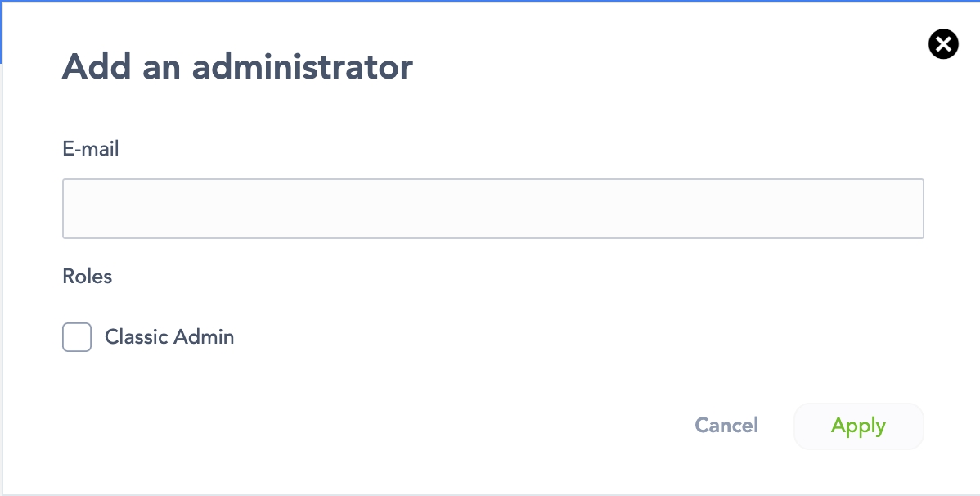Viewport: 980px width, 496px height.
Task: Select the Classic Admin role
Action: click(77, 337)
